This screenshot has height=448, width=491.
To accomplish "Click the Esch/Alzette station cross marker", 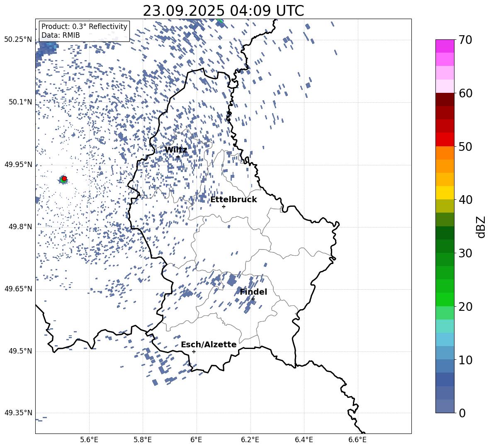I will coord(194,351).
